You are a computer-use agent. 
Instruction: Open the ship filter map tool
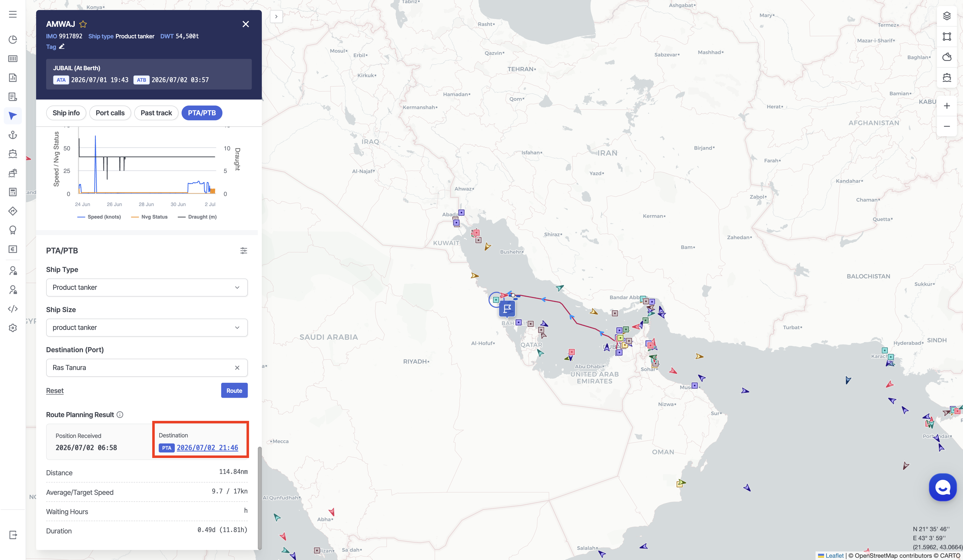tap(946, 77)
